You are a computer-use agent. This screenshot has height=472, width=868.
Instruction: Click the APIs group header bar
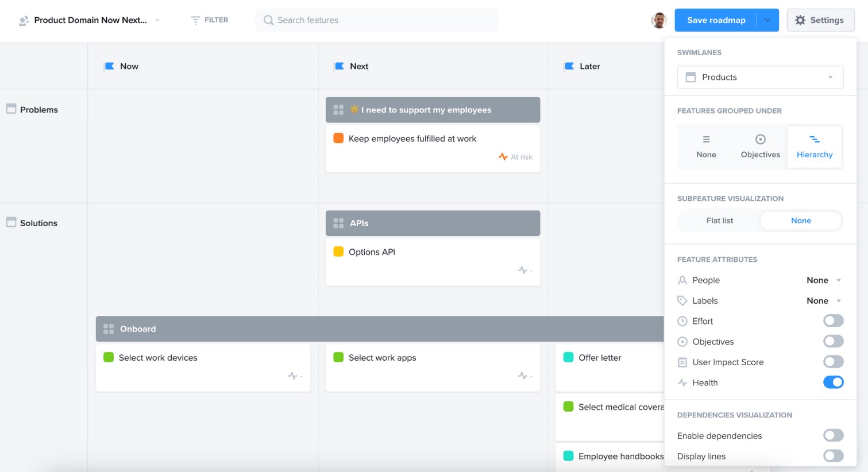(x=433, y=223)
